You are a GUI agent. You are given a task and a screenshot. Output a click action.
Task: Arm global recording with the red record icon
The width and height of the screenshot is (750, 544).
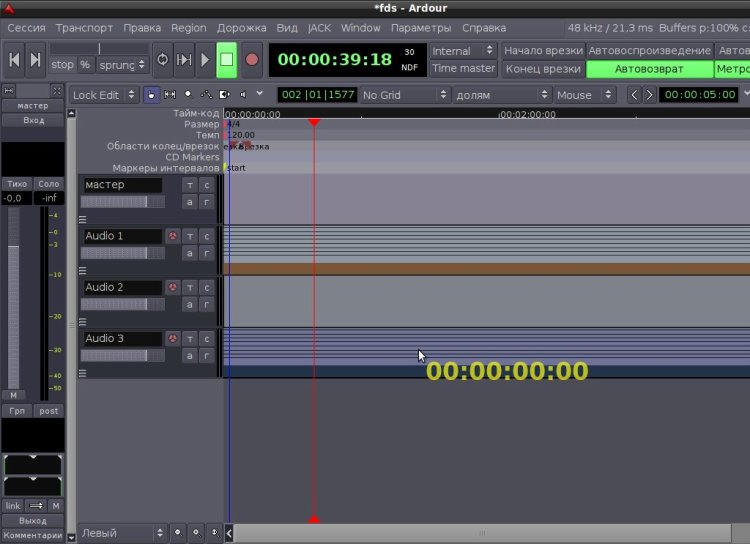(x=252, y=60)
